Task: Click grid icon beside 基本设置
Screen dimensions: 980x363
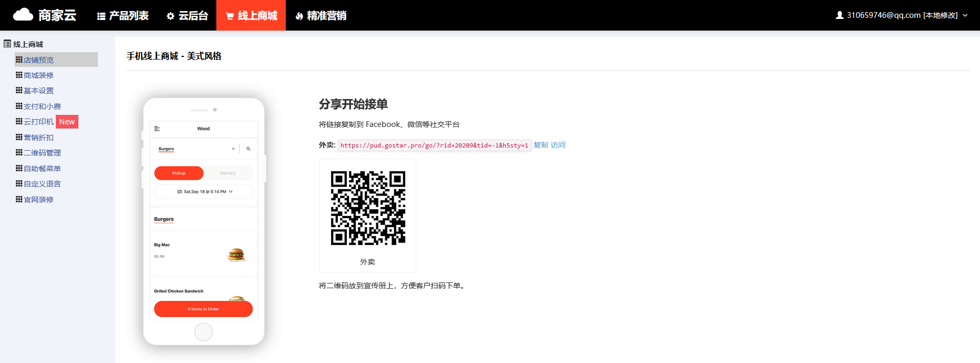Action: pos(19,90)
